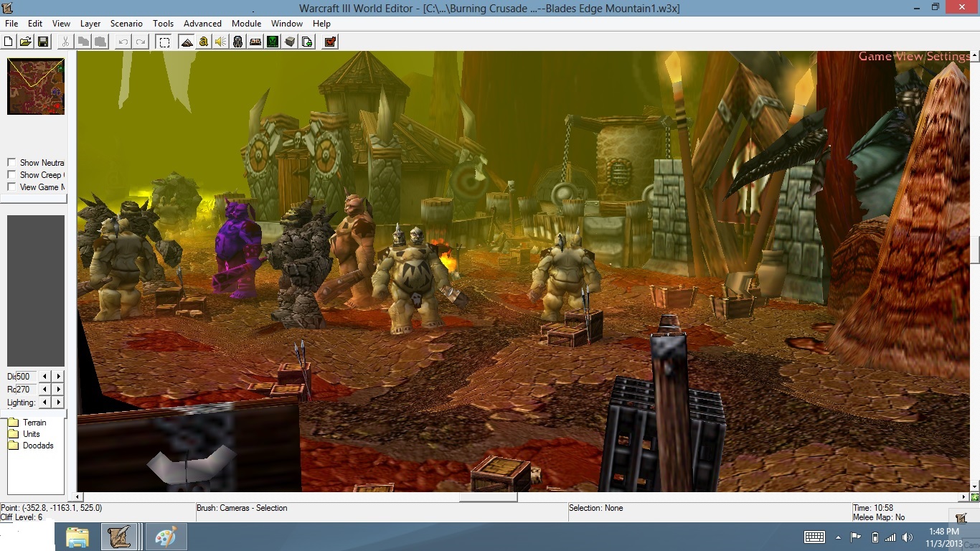Click the Lighting left arrow button

tap(45, 402)
